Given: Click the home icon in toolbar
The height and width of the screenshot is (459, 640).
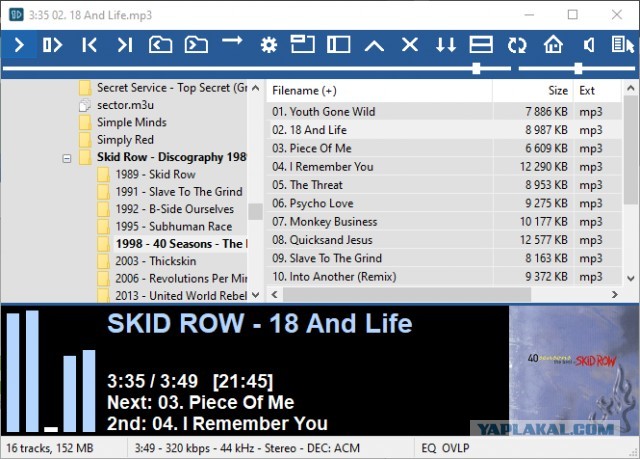Looking at the screenshot, I should 553,44.
